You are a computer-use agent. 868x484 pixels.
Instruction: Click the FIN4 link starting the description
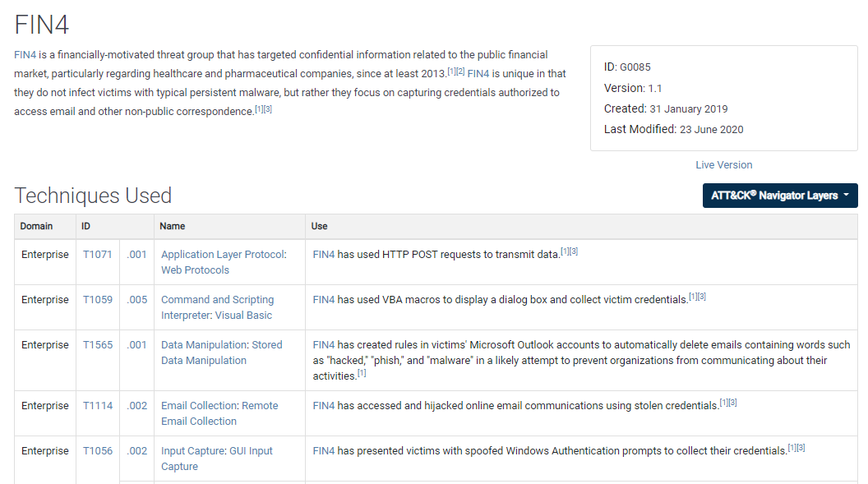coord(25,55)
